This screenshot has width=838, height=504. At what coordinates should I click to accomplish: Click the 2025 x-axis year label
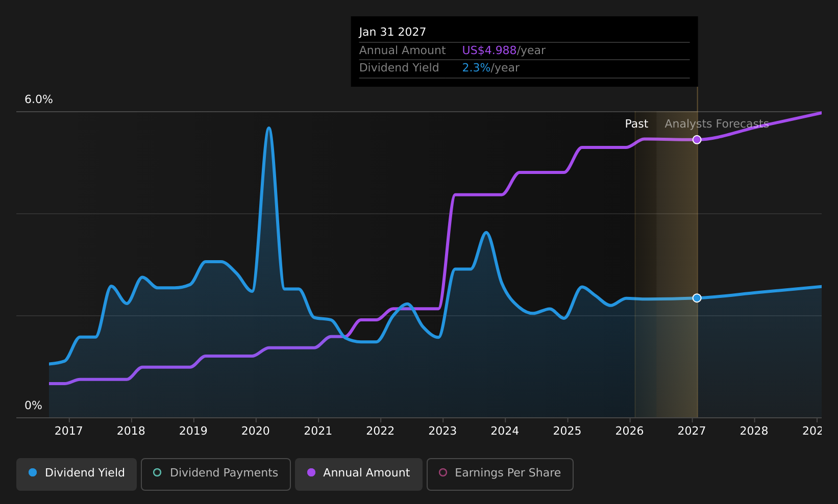coord(567,431)
